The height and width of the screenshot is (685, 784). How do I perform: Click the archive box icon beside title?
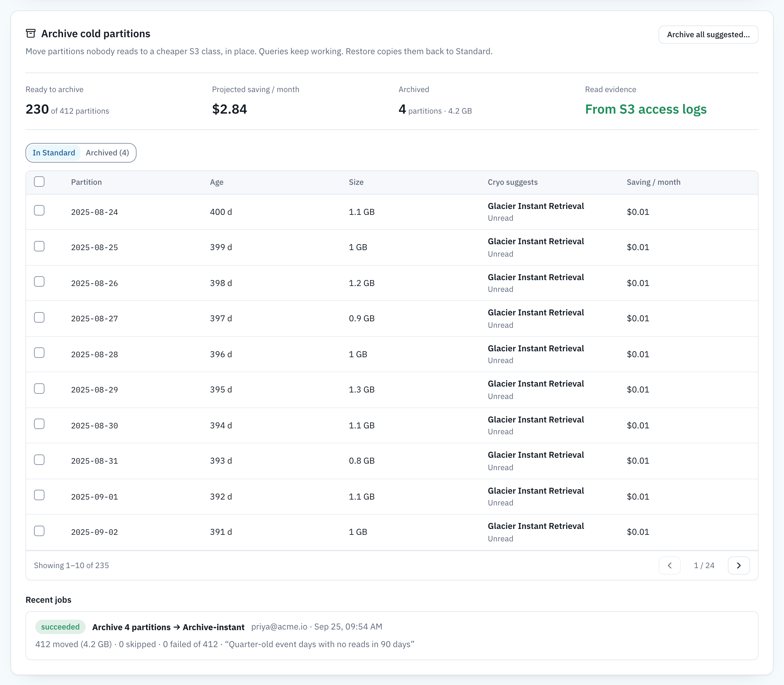(x=31, y=34)
